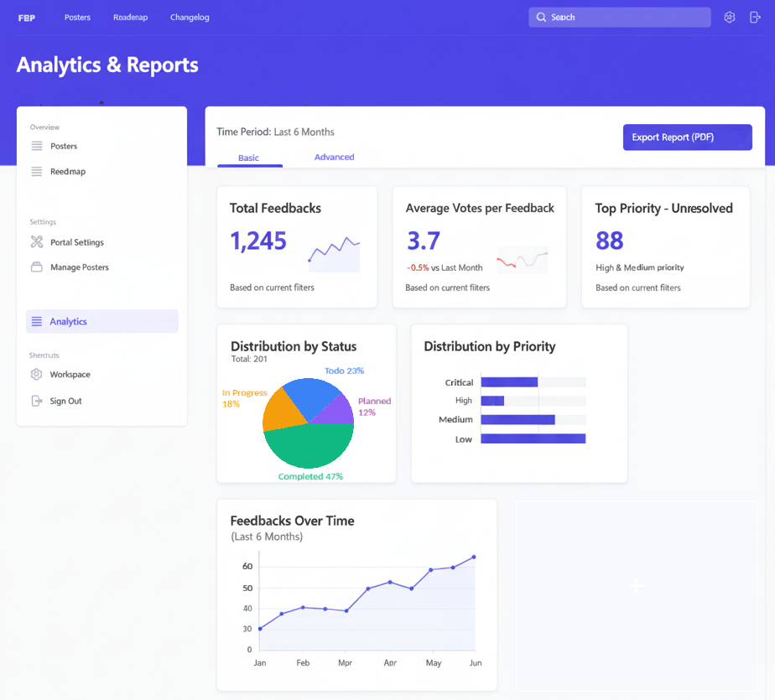Image resolution: width=775 pixels, height=700 pixels.
Task: Switch to the Advanced tab
Action: (334, 158)
